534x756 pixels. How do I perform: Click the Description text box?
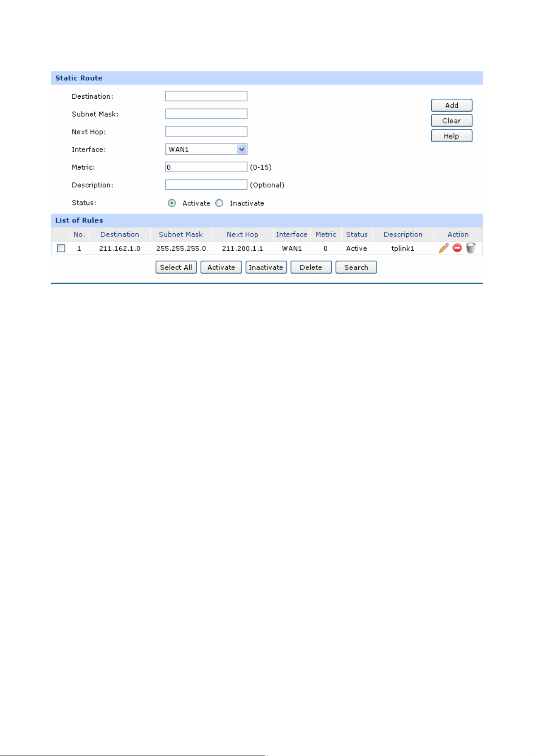(206, 185)
